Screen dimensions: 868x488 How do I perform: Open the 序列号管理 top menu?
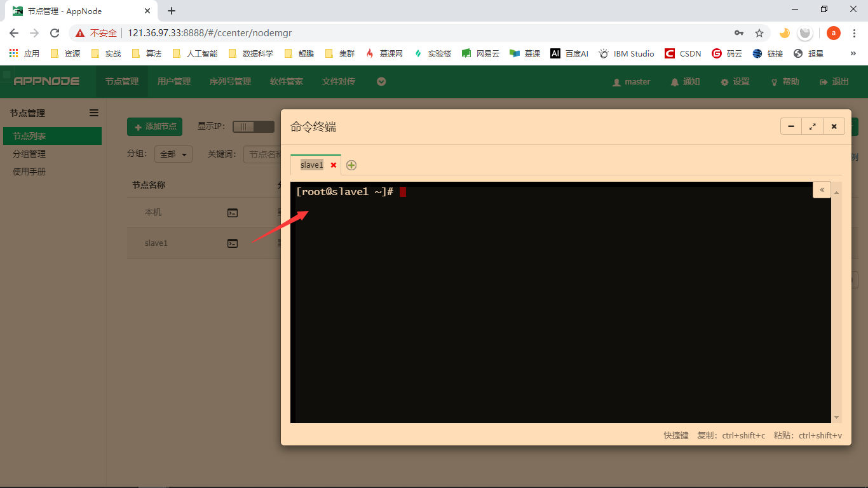(230, 81)
